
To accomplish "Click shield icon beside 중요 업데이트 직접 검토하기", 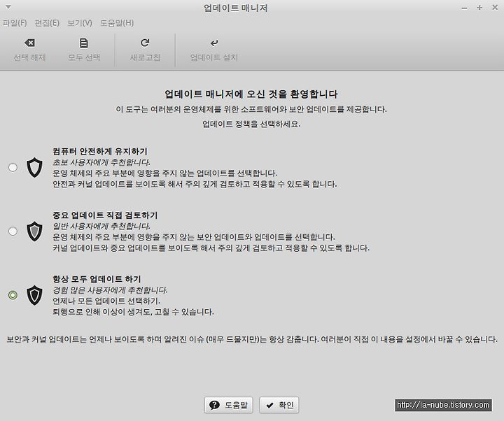I will tap(34, 231).
